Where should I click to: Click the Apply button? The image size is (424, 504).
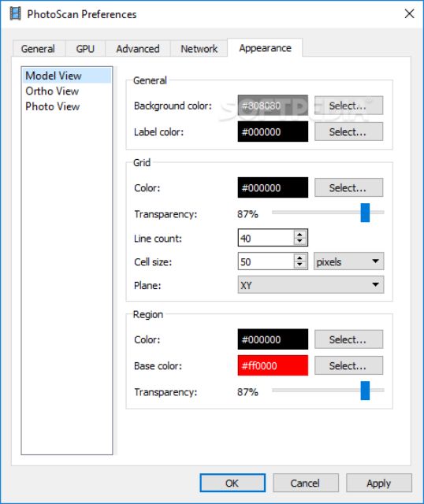coord(379,483)
